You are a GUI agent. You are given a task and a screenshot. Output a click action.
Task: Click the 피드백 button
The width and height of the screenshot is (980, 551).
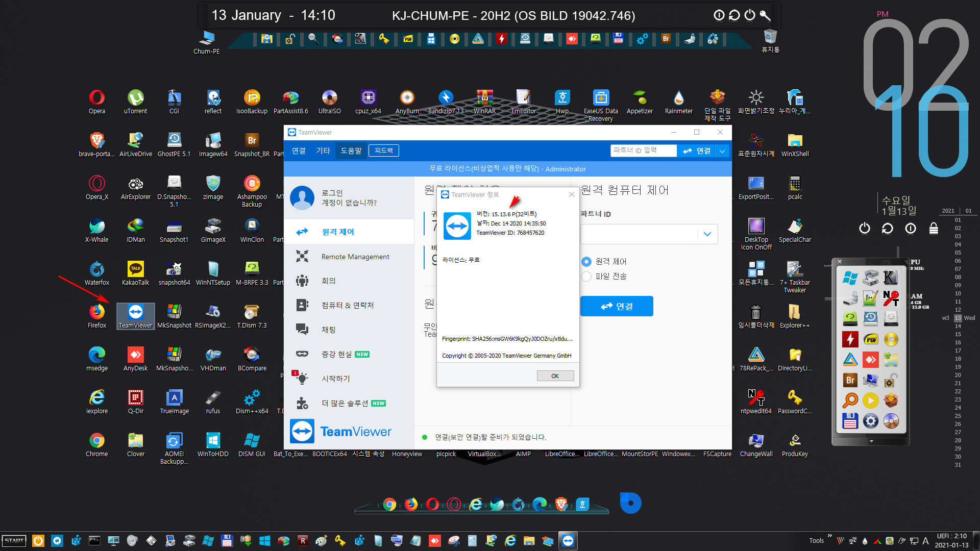click(384, 151)
